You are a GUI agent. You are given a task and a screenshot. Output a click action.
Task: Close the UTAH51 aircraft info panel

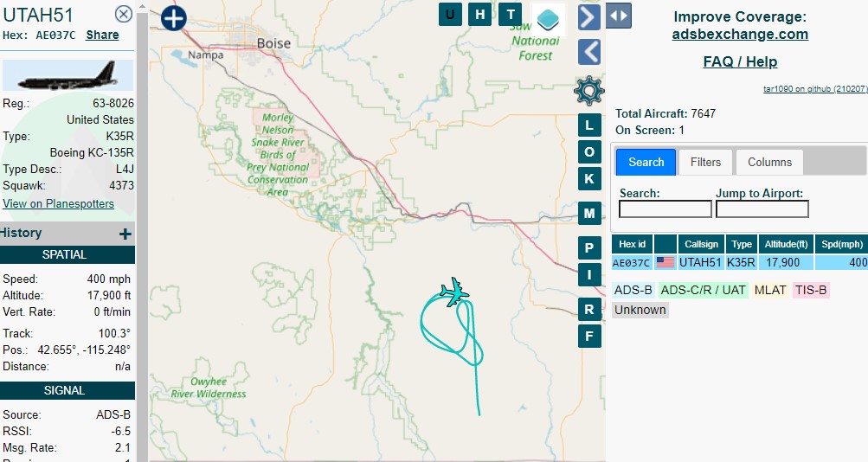[x=124, y=14]
